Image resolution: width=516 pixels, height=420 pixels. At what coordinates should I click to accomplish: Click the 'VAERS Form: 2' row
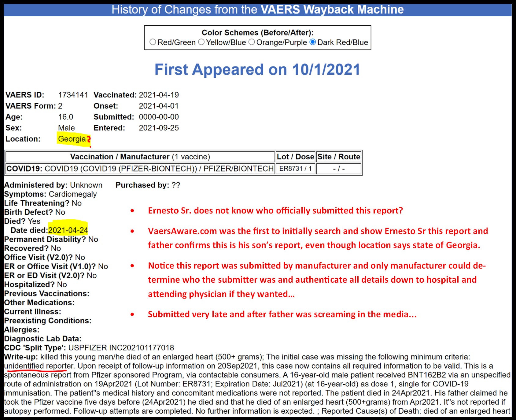coord(34,106)
